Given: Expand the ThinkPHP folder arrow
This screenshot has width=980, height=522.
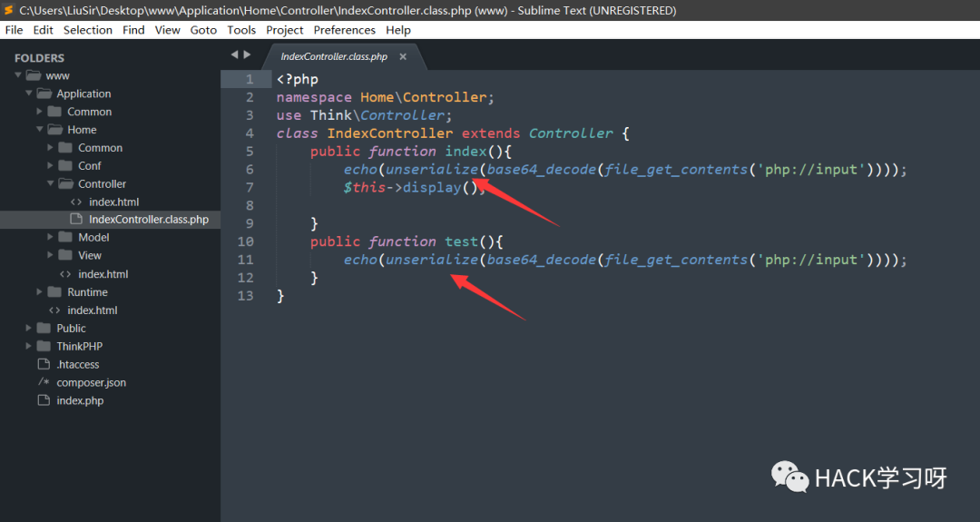Looking at the screenshot, I should (x=29, y=346).
